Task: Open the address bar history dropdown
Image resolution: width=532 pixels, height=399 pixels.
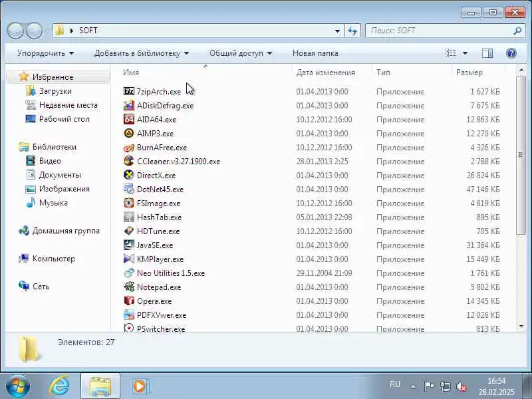Action: point(337,31)
